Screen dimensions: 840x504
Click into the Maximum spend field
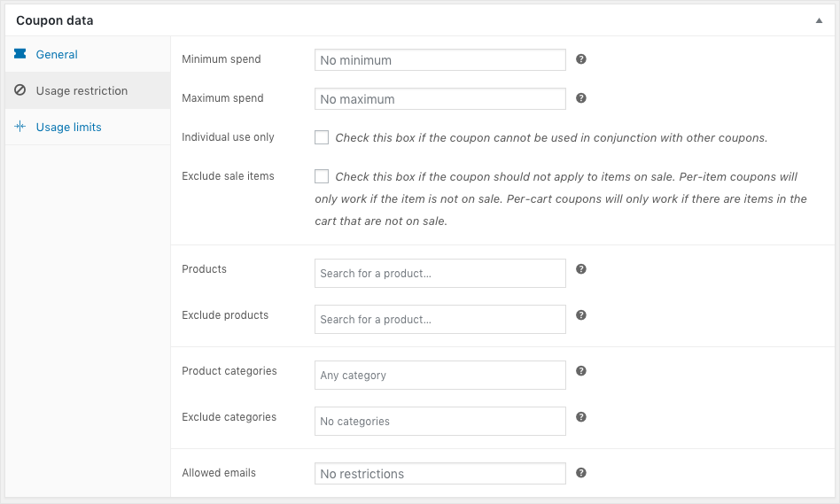point(439,99)
